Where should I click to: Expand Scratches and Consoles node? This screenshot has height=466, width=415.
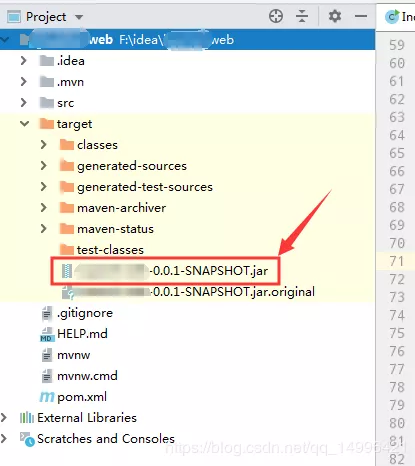pos(4,439)
